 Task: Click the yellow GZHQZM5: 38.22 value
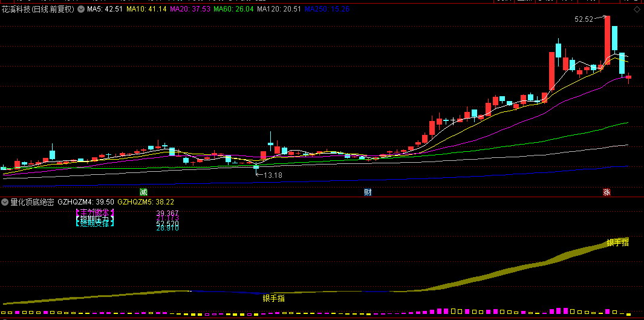pyautogui.click(x=146, y=202)
